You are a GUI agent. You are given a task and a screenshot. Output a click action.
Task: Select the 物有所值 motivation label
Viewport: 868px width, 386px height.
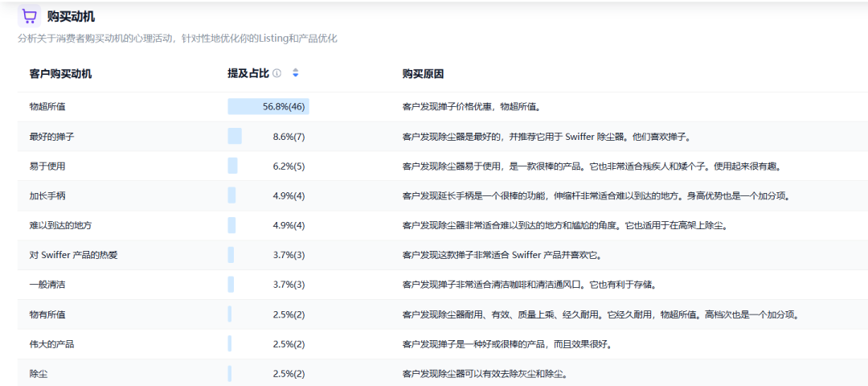click(x=47, y=314)
